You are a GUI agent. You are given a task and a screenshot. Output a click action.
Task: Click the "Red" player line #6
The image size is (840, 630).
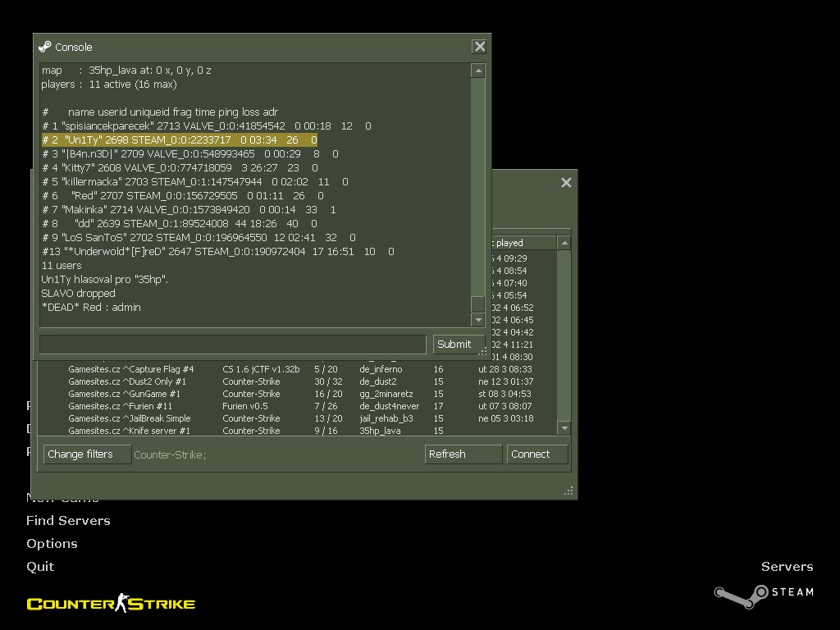point(183,195)
